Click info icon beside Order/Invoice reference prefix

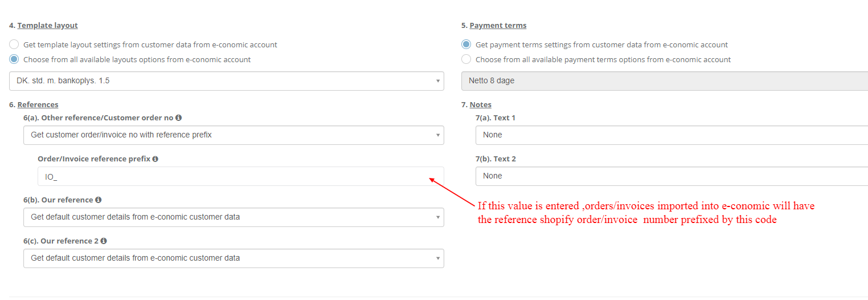tap(155, 159)
